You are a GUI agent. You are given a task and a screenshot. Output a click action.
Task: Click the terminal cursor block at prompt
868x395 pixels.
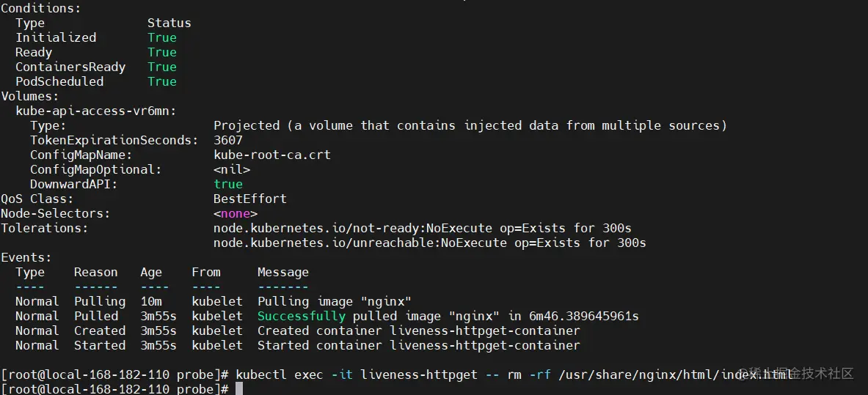(x=238, y=389)
